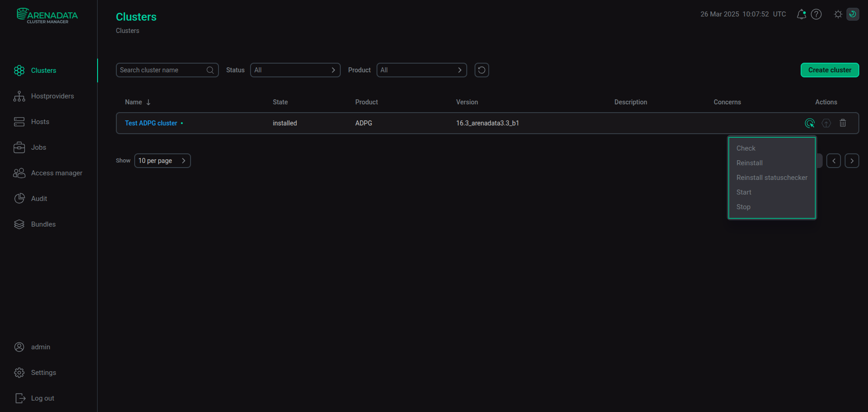Viewport: 868px width, 412px height.
Task: Click the installed state cell
Action: point(284,123)
